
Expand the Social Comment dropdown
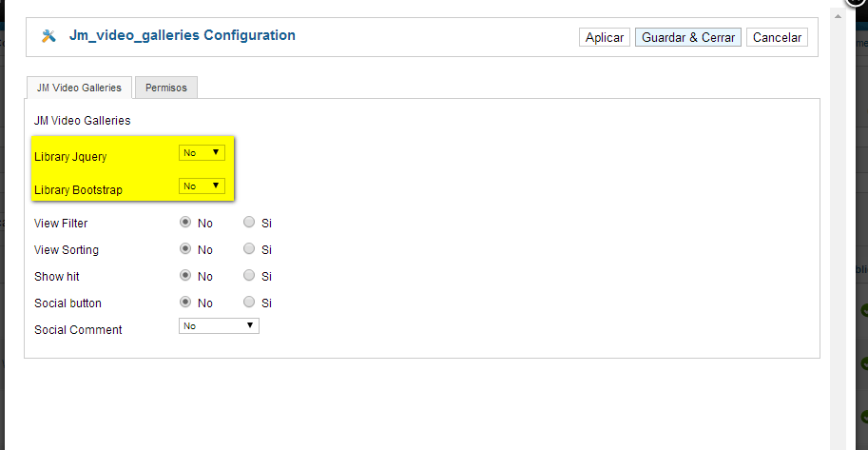[x=219, y=326]
